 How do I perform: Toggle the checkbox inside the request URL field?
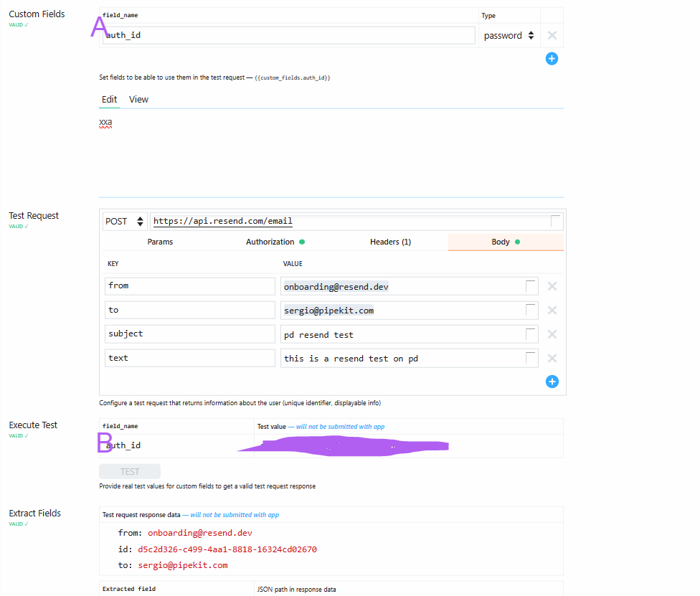coord(556,221)
